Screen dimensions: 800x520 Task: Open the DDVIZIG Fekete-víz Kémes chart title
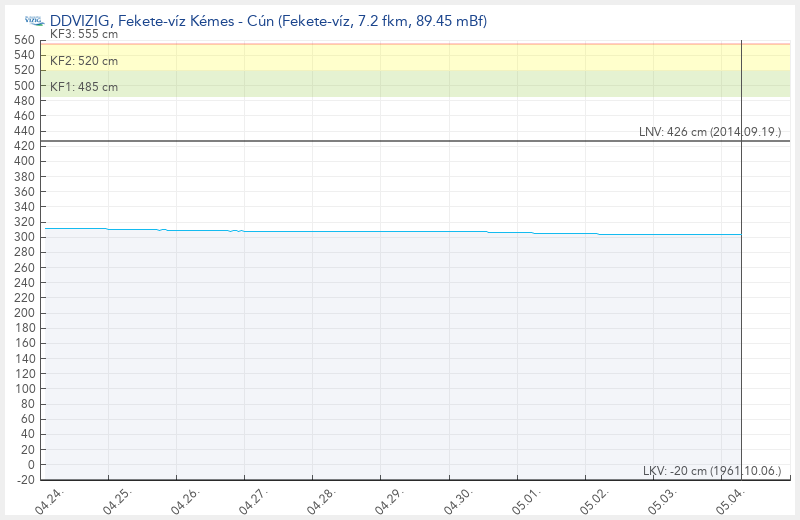268,21
